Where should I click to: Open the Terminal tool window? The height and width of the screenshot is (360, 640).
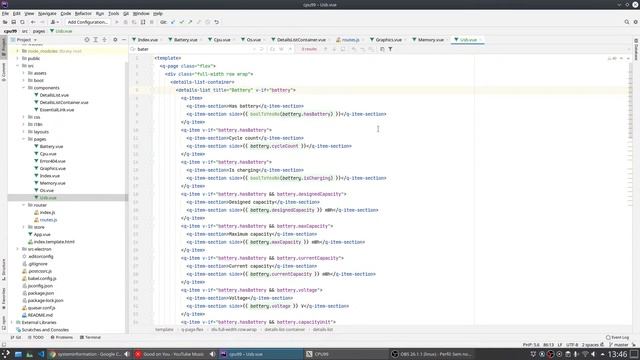[90, 338]
